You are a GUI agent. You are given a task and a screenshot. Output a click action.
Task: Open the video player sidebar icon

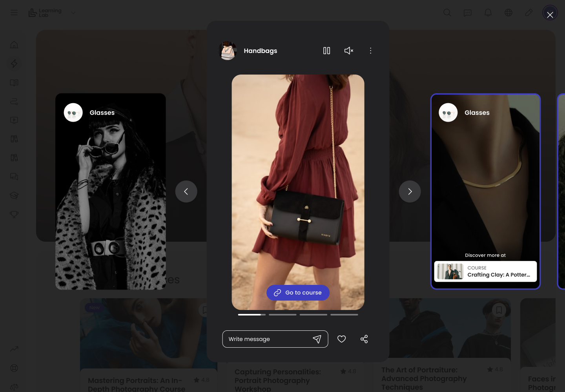pos(14,120)
